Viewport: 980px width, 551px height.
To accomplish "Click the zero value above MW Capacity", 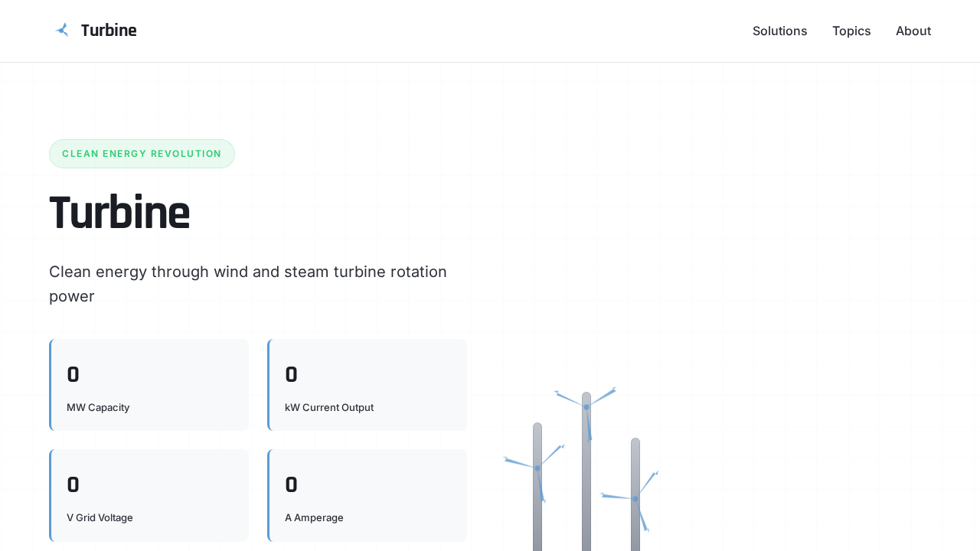I will tap(73, 375).
